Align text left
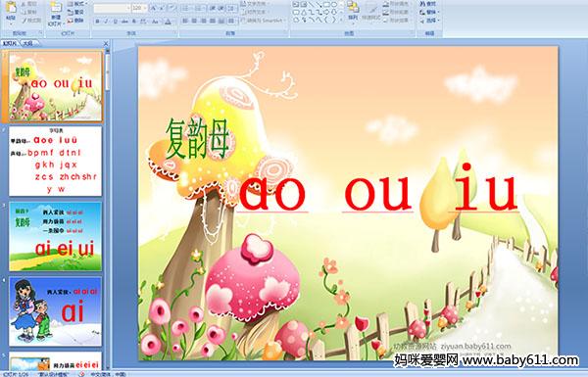Viewport: 588px width, 377px height. click(185, 21)
